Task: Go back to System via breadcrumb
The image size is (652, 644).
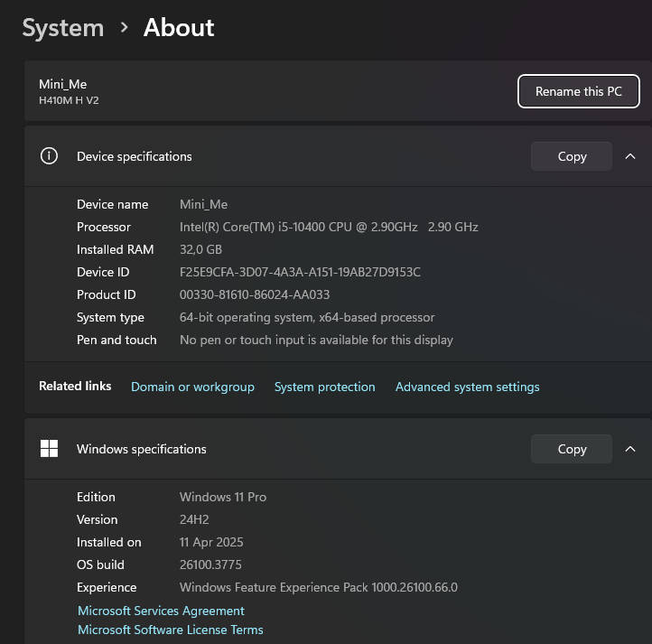Action: point(62,28)
